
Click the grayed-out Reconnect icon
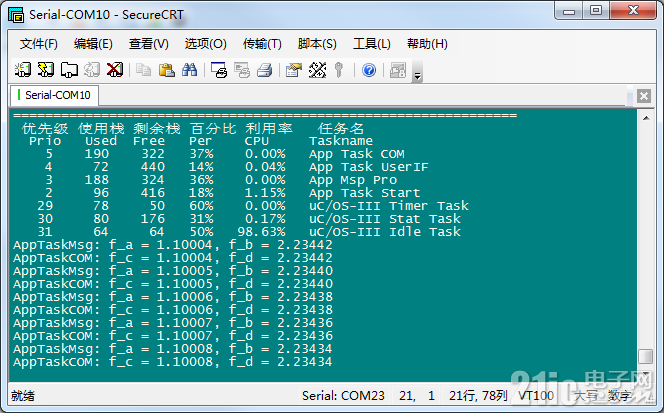click(92, 70)
